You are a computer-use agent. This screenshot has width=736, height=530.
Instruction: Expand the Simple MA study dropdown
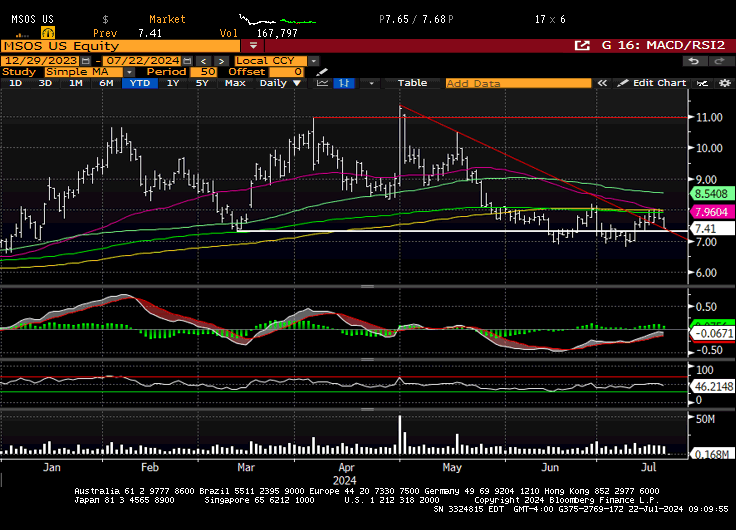click(129, 72)
